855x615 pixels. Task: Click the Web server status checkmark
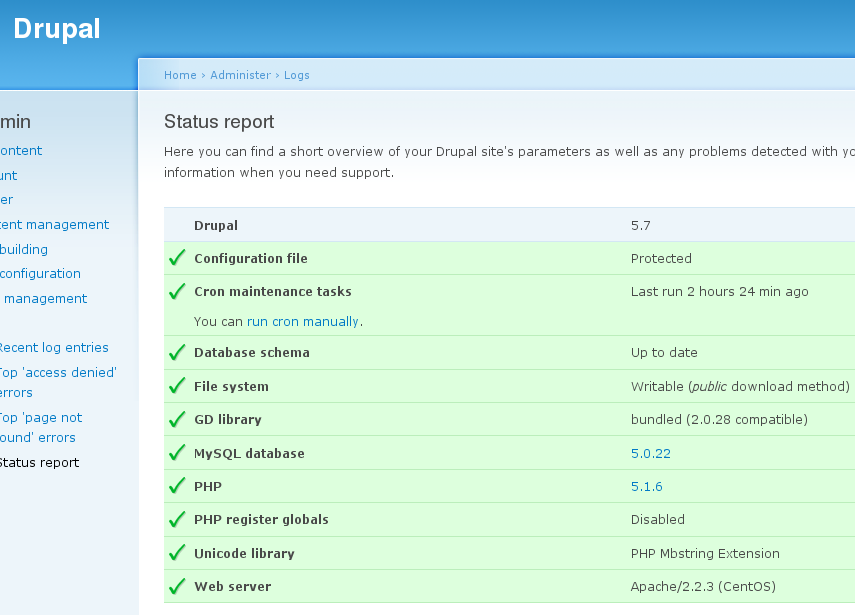click(177, 586)
